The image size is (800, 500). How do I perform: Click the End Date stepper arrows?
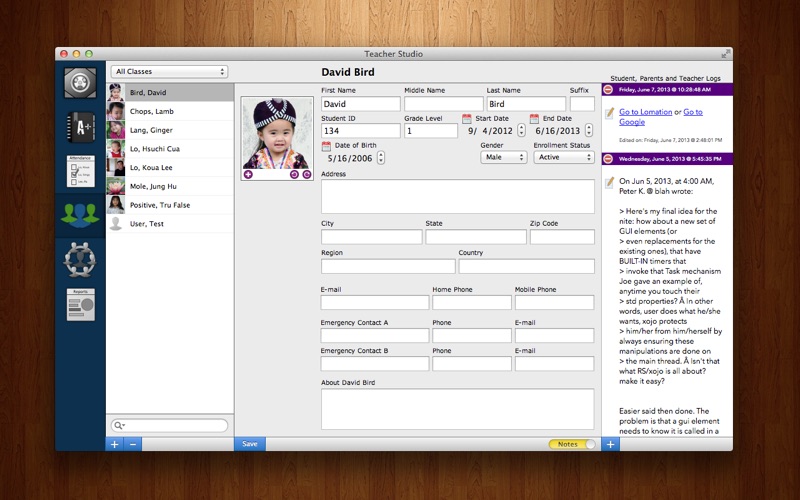click(x=589, y=131)
